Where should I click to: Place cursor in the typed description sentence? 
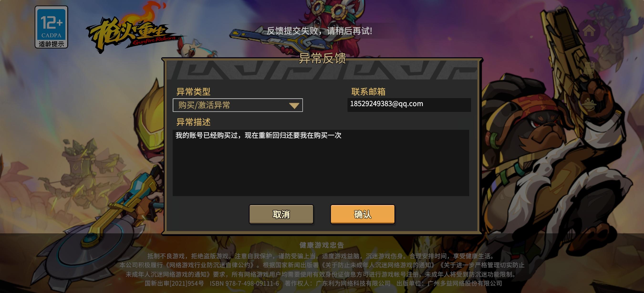tap(258, 135)
